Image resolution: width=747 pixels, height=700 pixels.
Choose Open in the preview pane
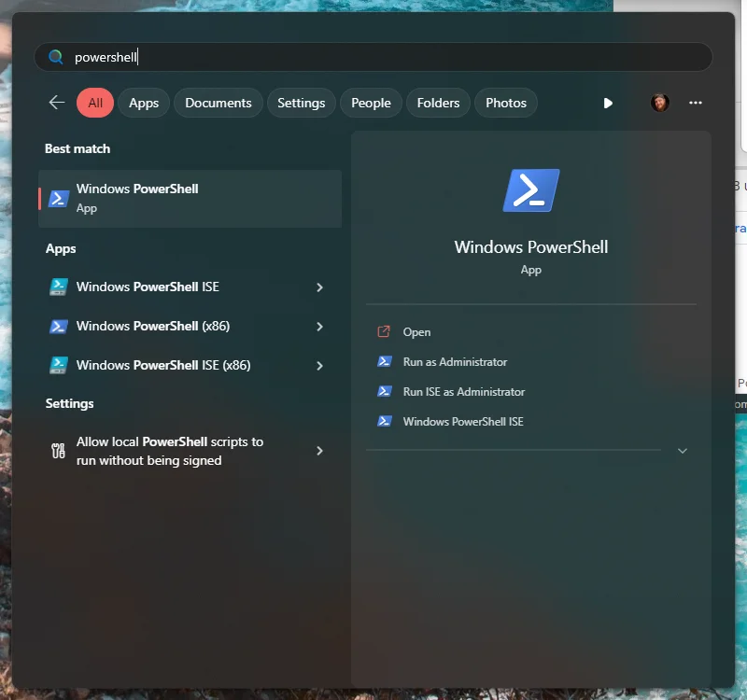416,332
